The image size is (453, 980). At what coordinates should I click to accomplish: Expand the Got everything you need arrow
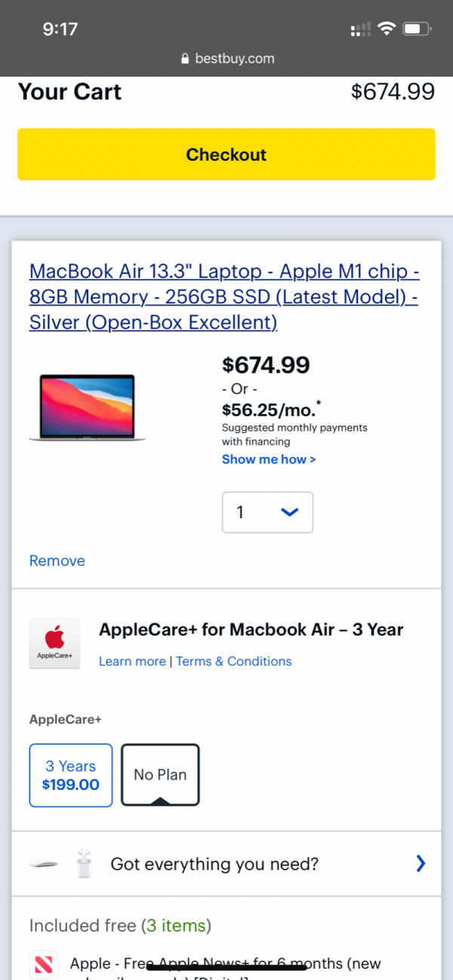tap(421, 864)
